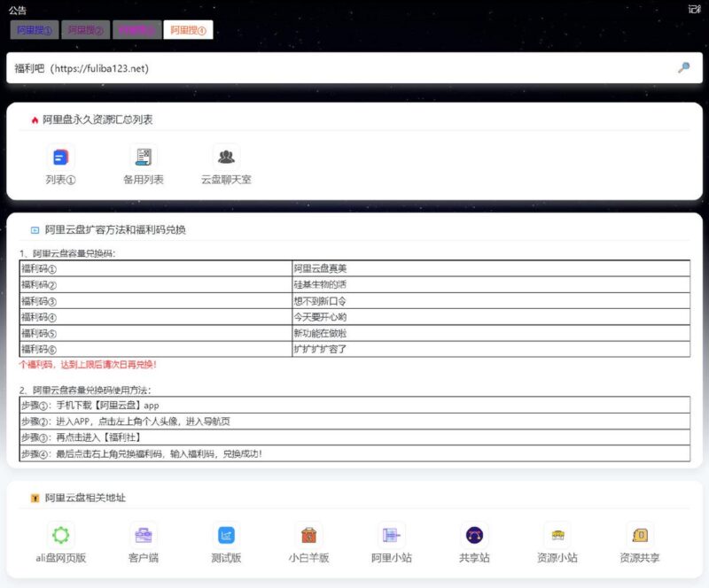Open the 公告 announcement link
This screenshot has height=588, width=709.
(x=18, y=10)
